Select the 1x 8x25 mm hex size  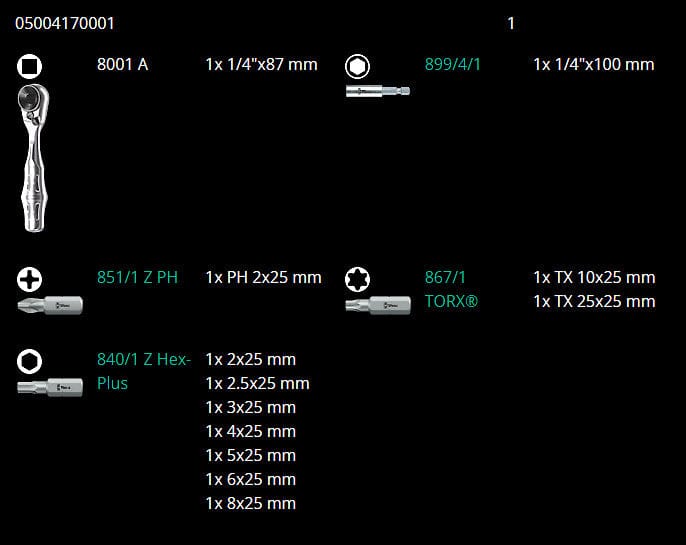click(x=250, y=503)
